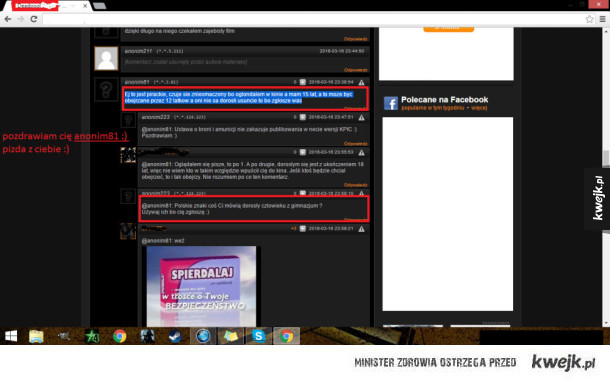Open the dark figure game icon on taskbar
The image size is (610, 381).
click(x=147, y=336)
